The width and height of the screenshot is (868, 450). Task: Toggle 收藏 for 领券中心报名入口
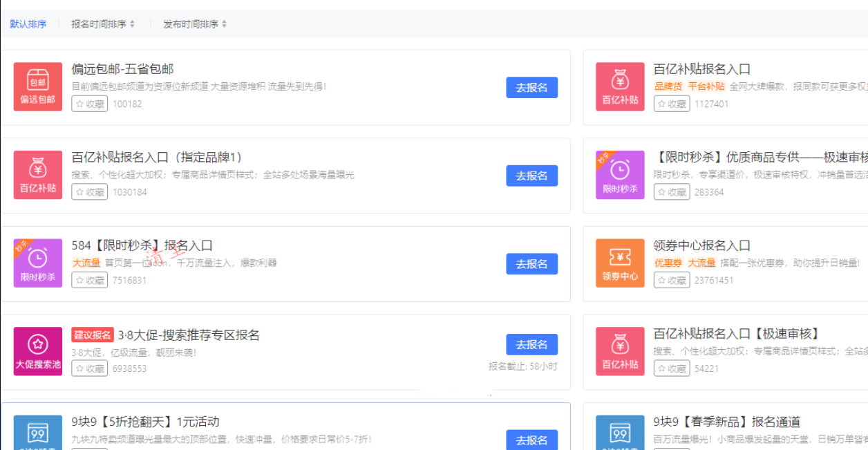click(672, 280)
